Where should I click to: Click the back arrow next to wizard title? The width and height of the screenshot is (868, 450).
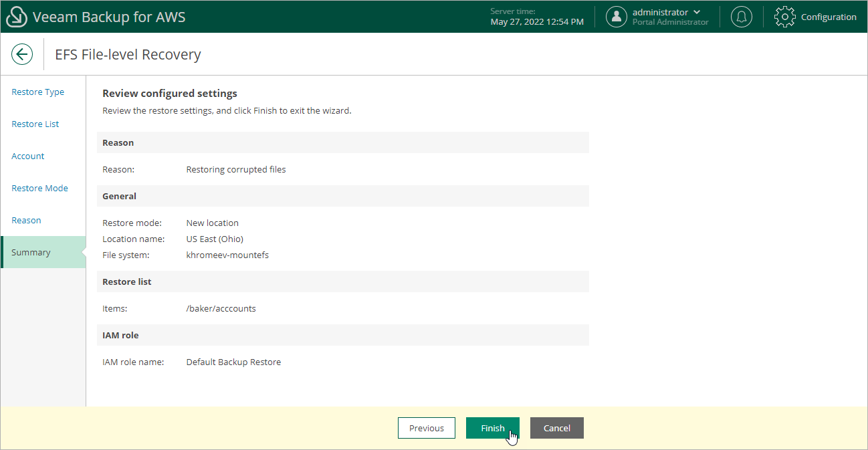(22, 53)
